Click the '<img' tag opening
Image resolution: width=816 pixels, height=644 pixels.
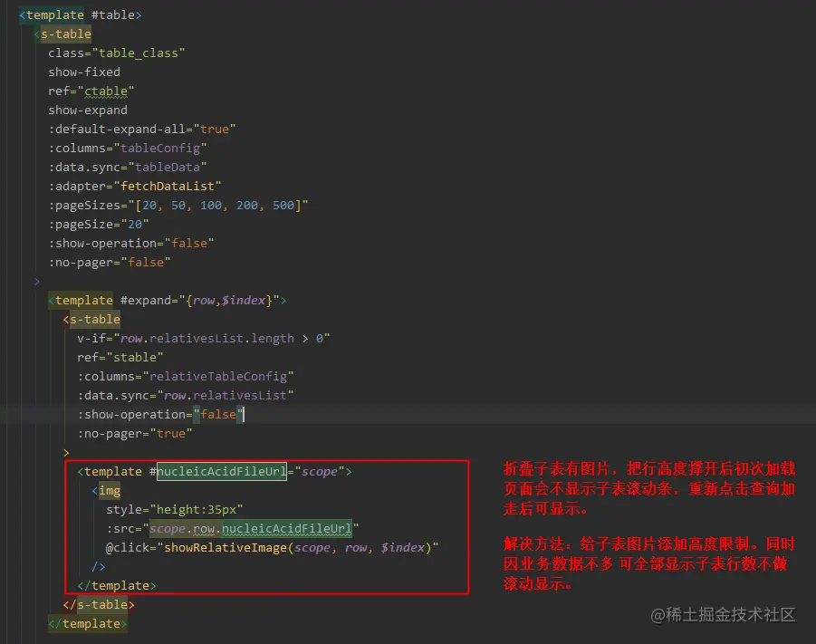[x=106, y=490]
